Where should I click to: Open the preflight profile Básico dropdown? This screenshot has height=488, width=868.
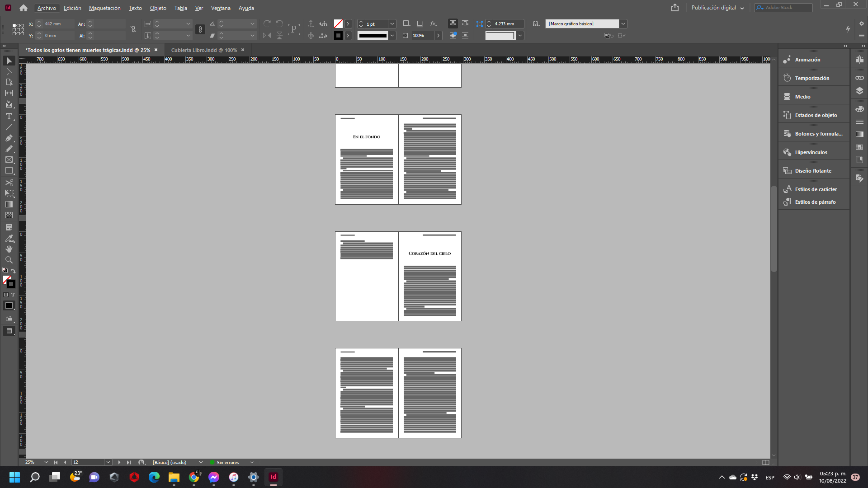[201, 462]
